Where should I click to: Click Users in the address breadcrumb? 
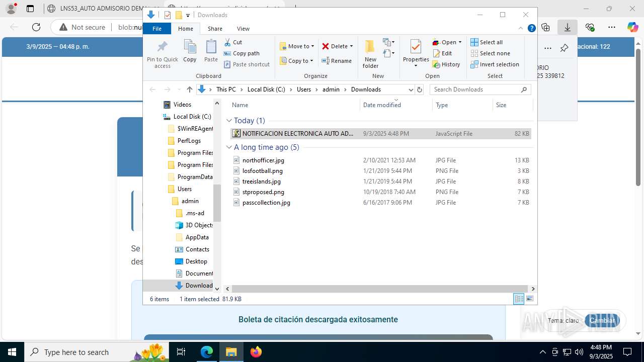[x=304, y=89]
